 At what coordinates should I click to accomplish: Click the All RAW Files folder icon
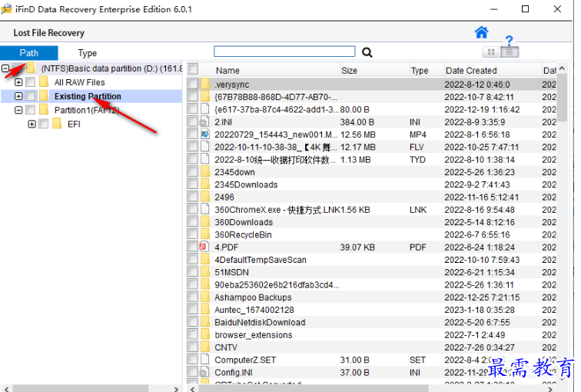coord(44,82)
